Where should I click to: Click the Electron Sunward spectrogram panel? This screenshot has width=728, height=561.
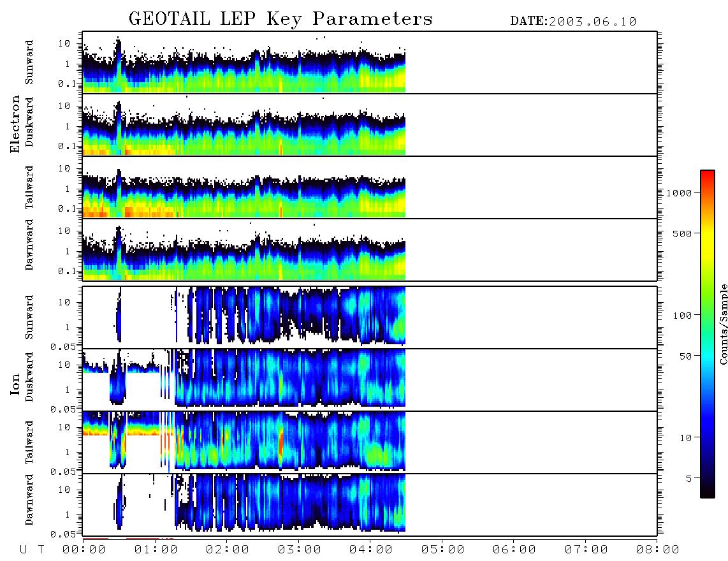click(x=370, y=62)
